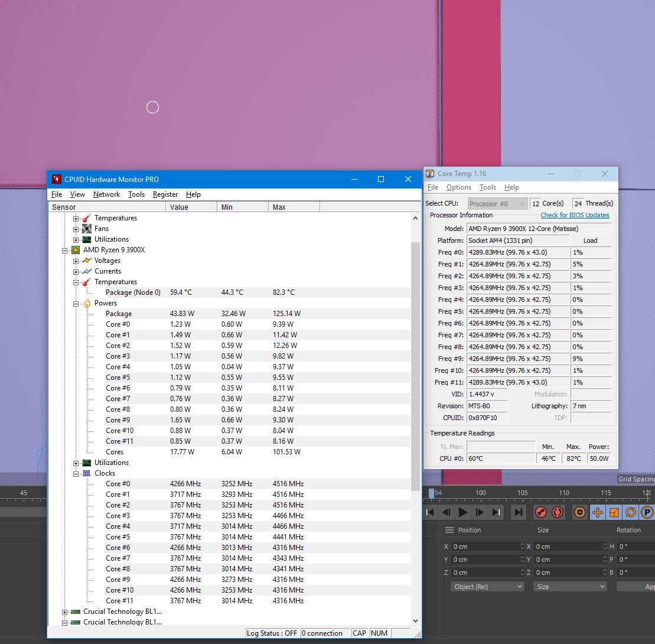655x644 pixels.
Task: Open the Select CPU Processor #0 dropdown
Action: (497, 203)
